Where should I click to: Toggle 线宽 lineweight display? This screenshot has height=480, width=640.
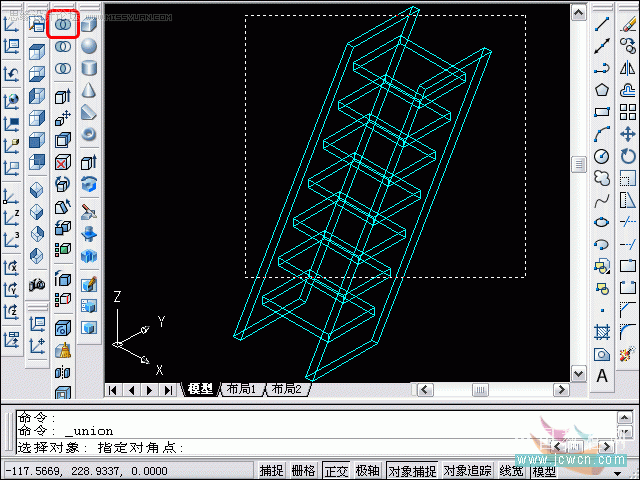click(x=511, y=471)
